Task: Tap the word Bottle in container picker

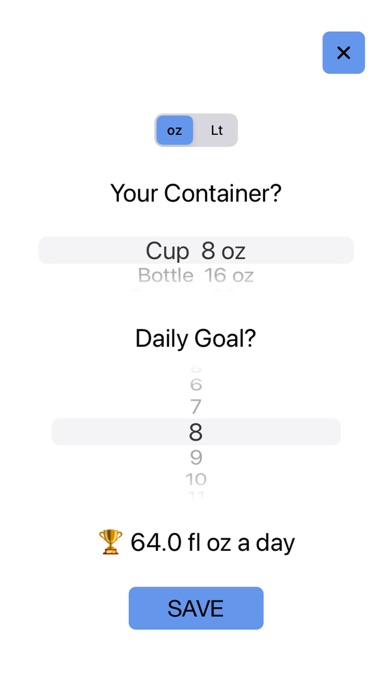Action: point(166,275)
